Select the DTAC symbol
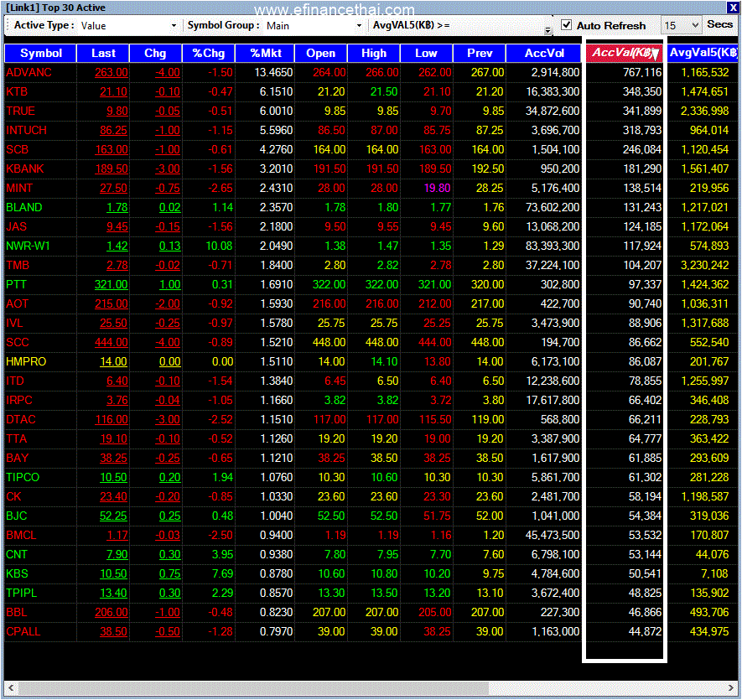742x700 pixels. (21, 419)
